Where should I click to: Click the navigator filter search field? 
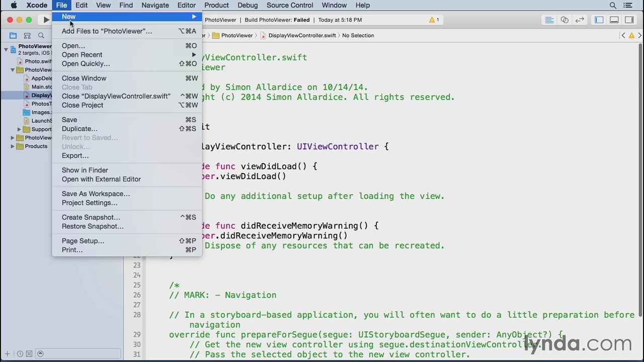coord(79,353)
